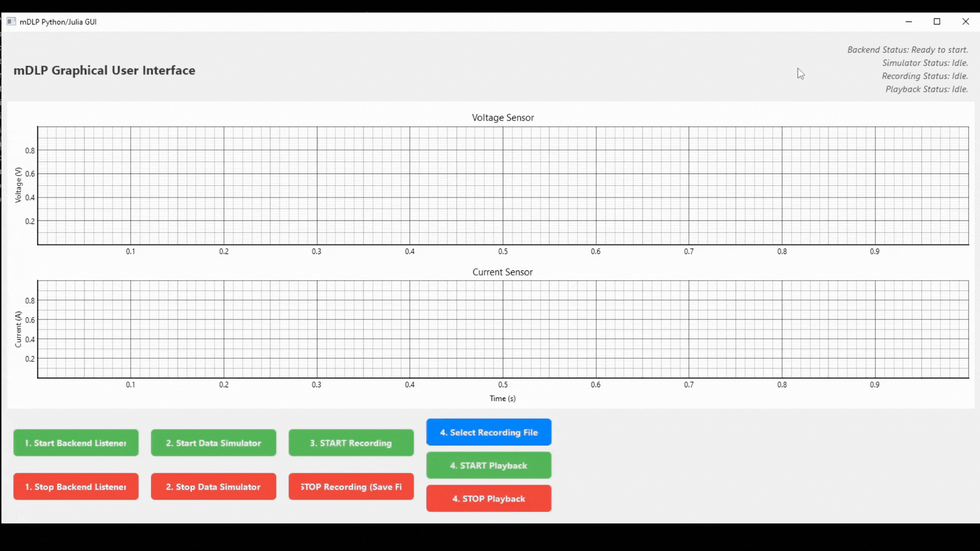Image resolution: width=980 pixels, height=551 pixels.
Task: Click Start Backend Listener button
Action: point(76,443)
